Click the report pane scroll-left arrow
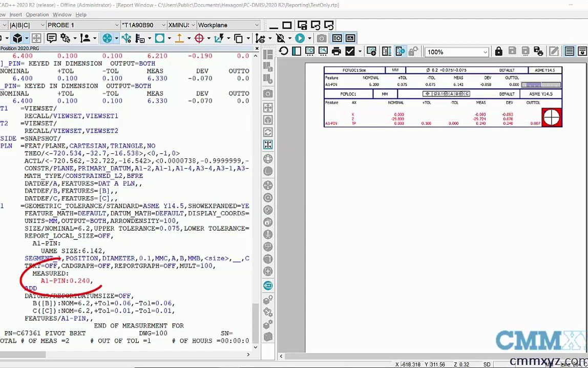 pos(281,356)
